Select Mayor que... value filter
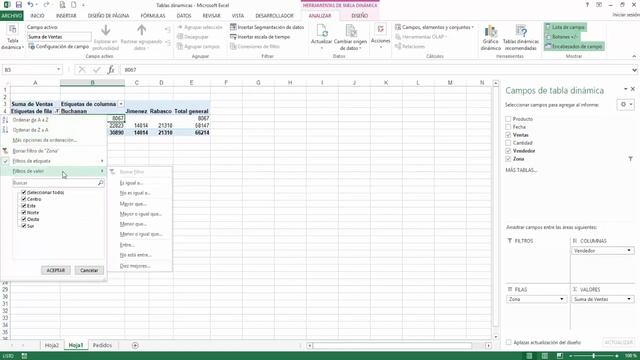The image size is (640, 360). tap(133, 204)
